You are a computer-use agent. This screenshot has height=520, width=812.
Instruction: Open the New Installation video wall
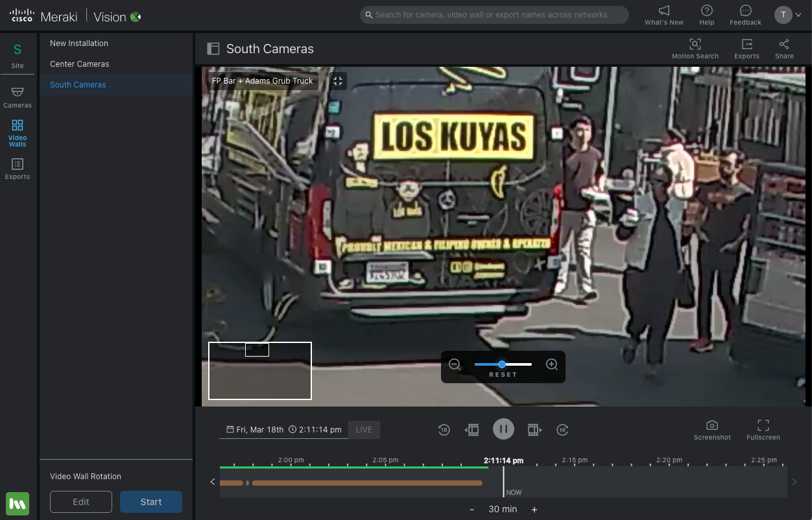click(x=79, y=43)
